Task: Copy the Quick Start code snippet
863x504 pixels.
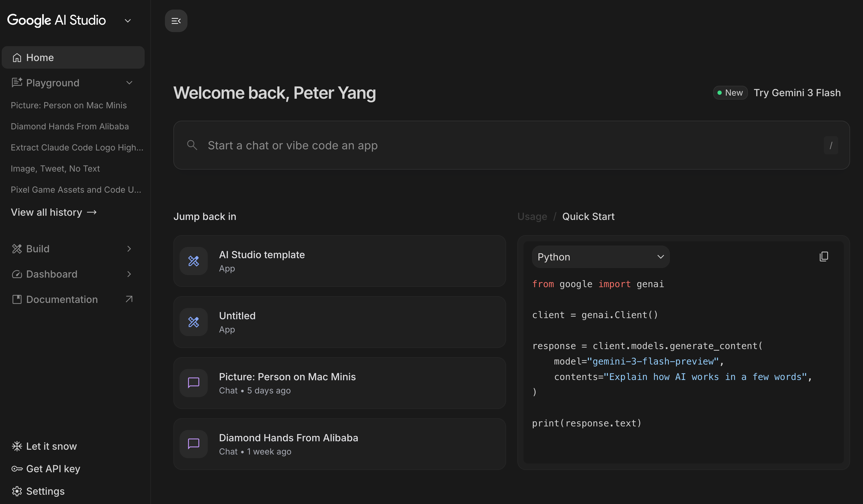Action: pyautogui.click(x=824, y=256)
